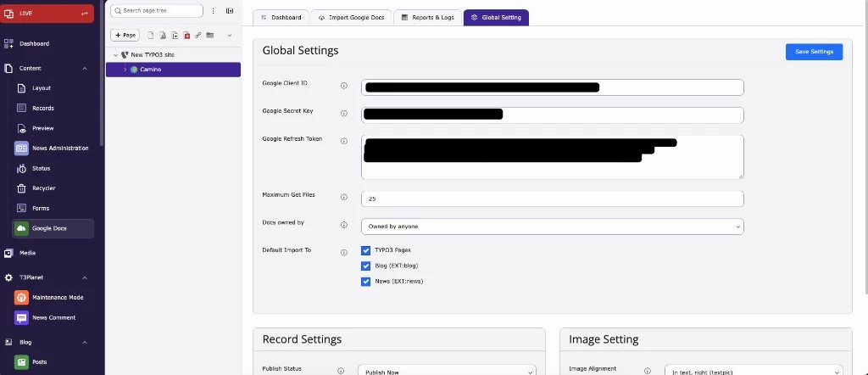
Task: Click info icon next to Image Alignment
Action: (x=648, y=371)
